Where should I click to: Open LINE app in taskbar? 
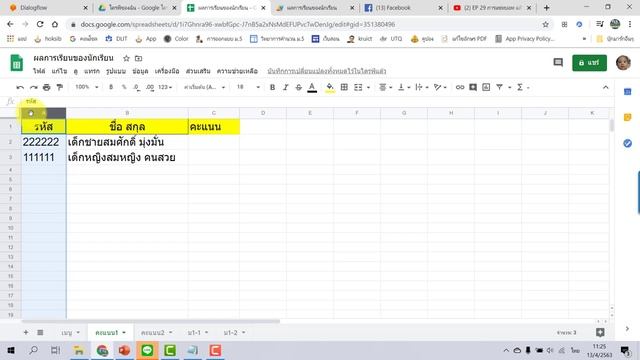(x=147, y=350)
